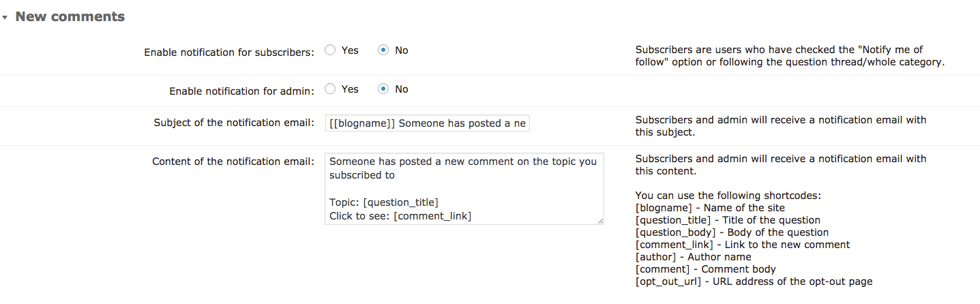This screenshot has width=980, height=304.
Task: Grab the content textarea resize handle
Action: [x=600, y=221]
